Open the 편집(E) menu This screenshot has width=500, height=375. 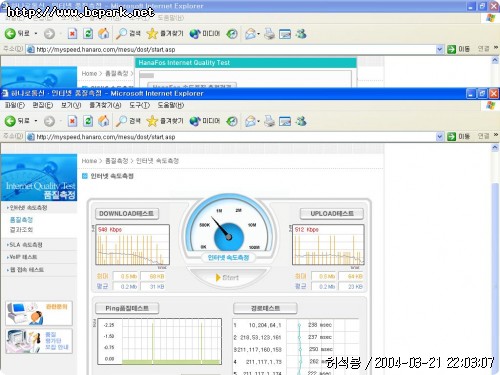point(42,105)
